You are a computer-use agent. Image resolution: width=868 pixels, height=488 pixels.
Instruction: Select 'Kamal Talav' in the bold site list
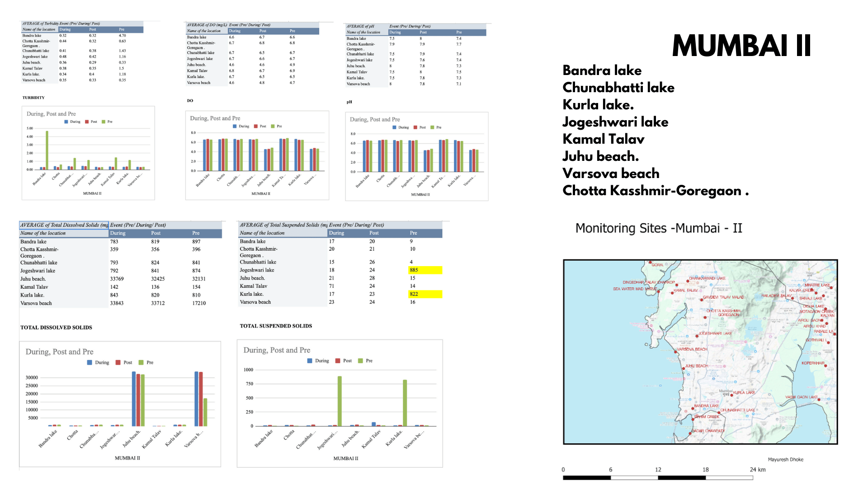pos(604,139)
